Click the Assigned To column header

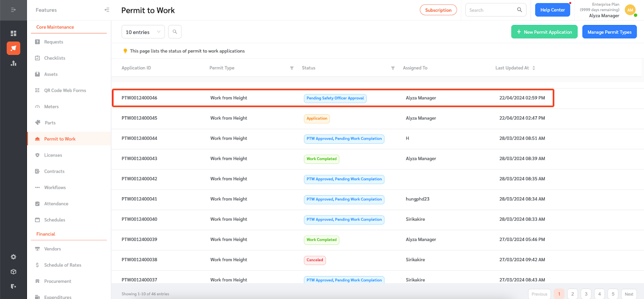pos(415,68)
